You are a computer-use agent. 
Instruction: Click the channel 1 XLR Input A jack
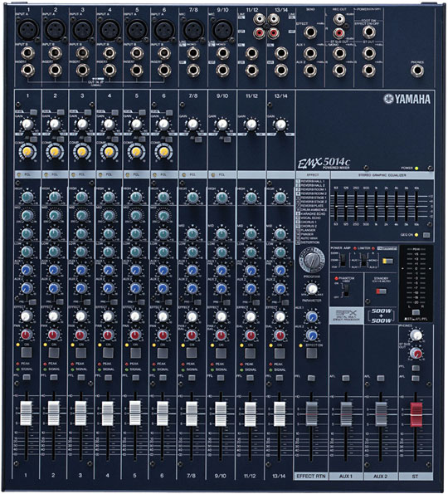click(x=27, y=29)
